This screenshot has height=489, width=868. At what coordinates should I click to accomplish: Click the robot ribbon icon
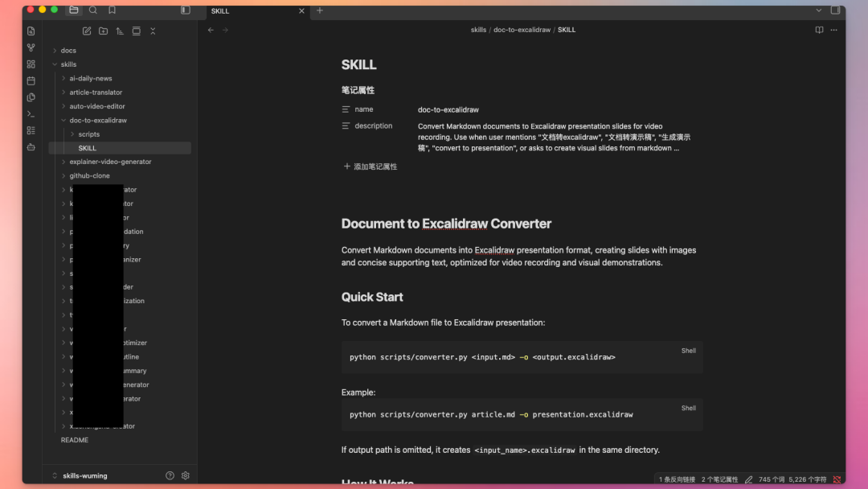[31, 147]
